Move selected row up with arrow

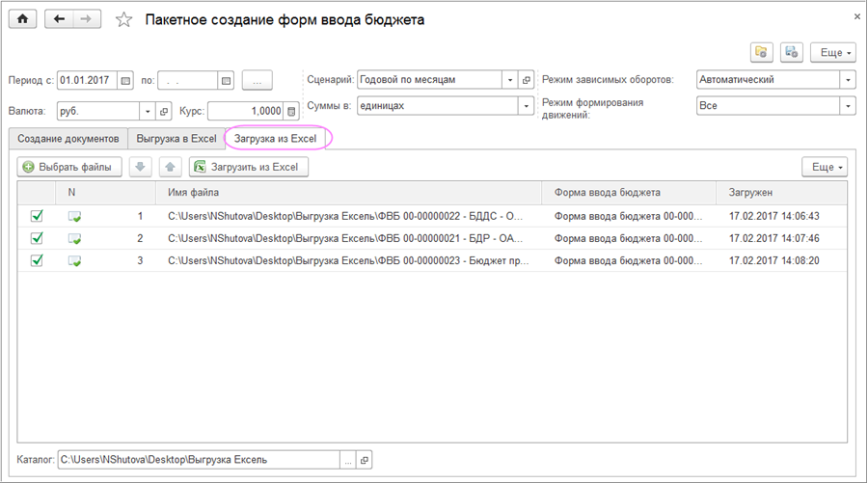170,167
